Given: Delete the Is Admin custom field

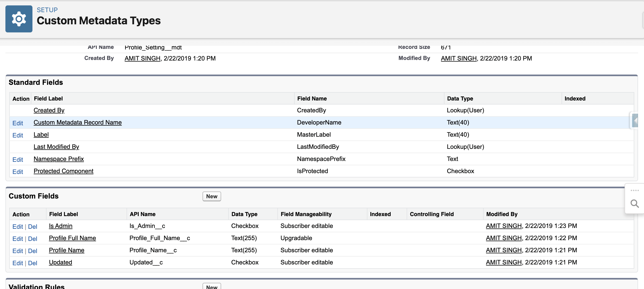Looking at the screenshot, I should click(x=32, y=227).
